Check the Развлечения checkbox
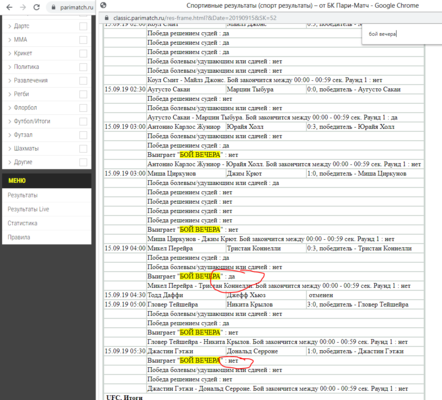The height and width of the screenshot is (400, 442). (x=83, y=81)
